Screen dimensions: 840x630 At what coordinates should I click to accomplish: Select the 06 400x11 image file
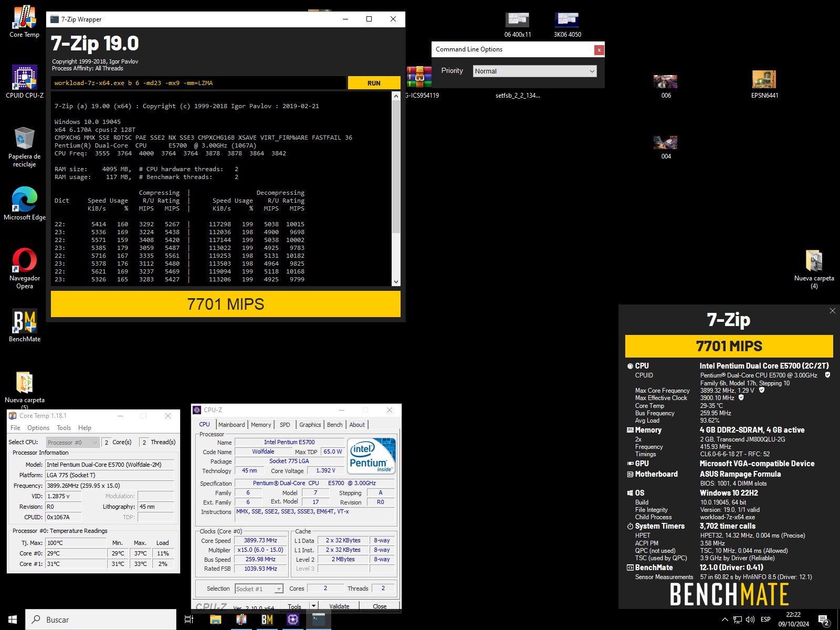click(x=518, y=25)
